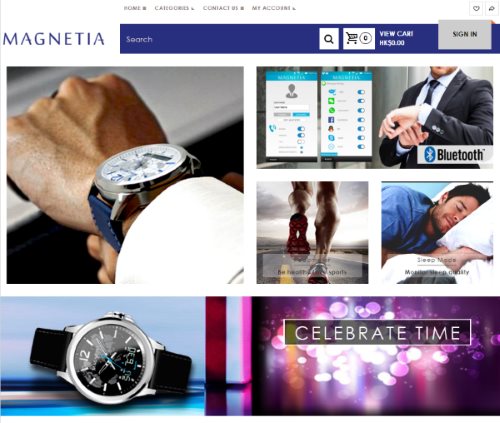This screenshot has height=423, width=500.
Task: Open the Contact Us menu item
Action: [223, 8]
